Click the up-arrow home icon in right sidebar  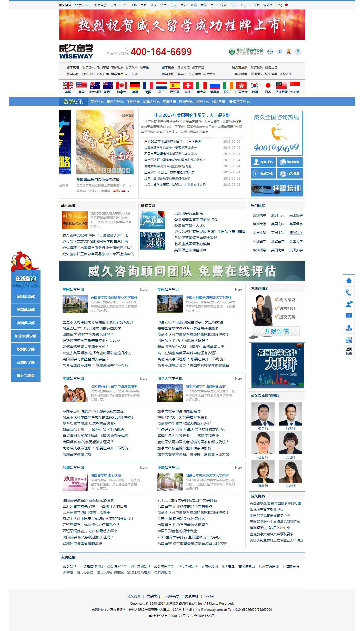point(349,280)
